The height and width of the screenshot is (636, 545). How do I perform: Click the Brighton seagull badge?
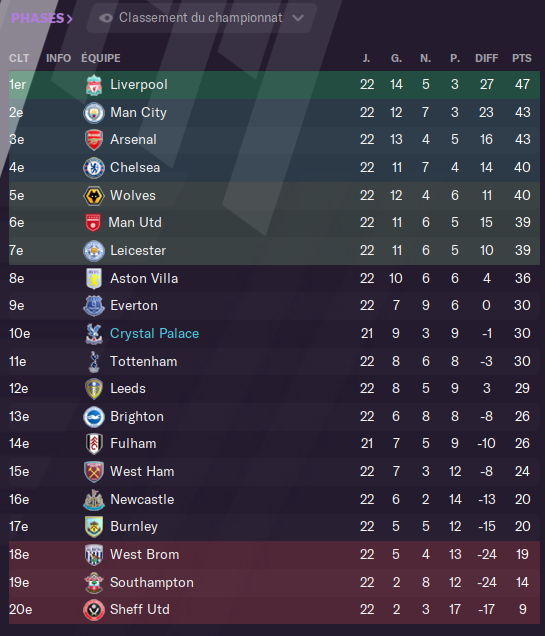pos(94,417)
